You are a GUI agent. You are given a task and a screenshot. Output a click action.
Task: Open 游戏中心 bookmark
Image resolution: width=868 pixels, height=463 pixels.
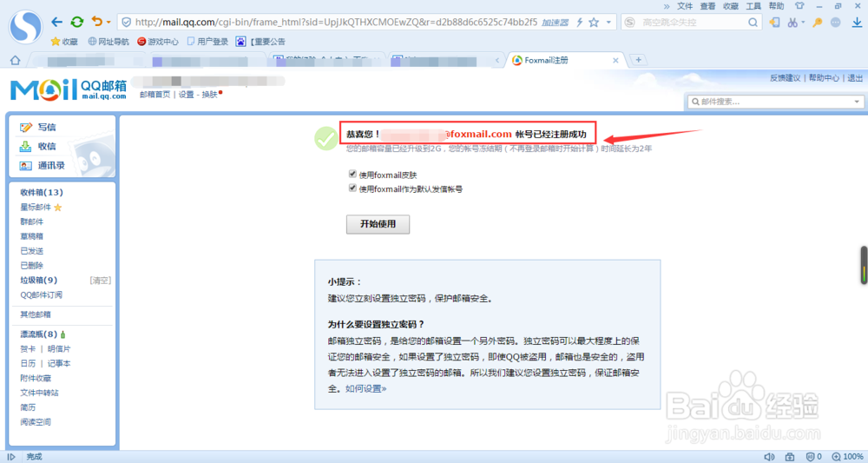(158, 42)
